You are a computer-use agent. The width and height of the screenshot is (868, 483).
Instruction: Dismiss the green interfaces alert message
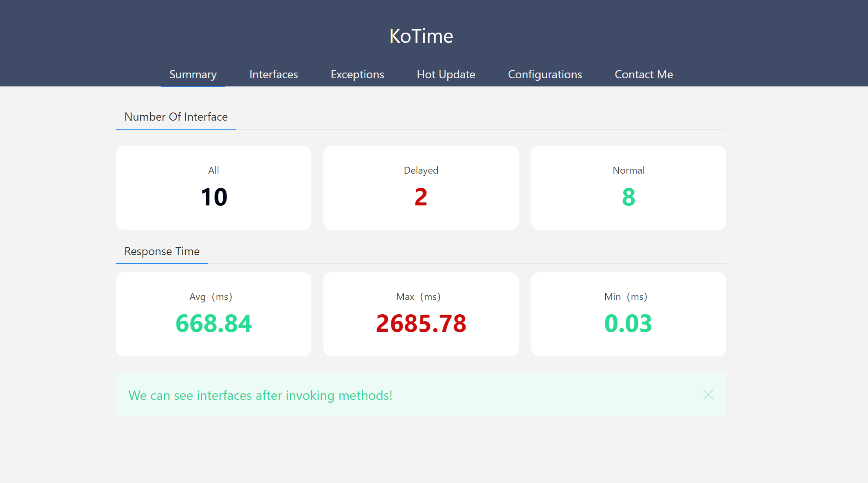[x=708, y=395]
